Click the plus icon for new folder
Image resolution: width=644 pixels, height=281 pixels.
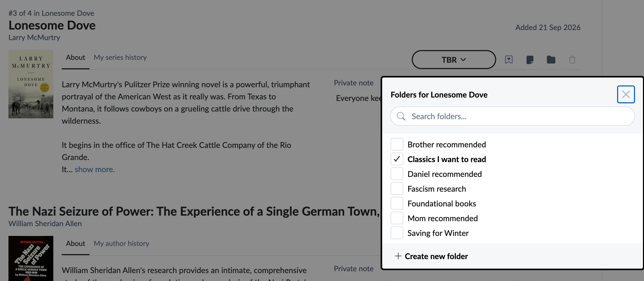point(398,256)
